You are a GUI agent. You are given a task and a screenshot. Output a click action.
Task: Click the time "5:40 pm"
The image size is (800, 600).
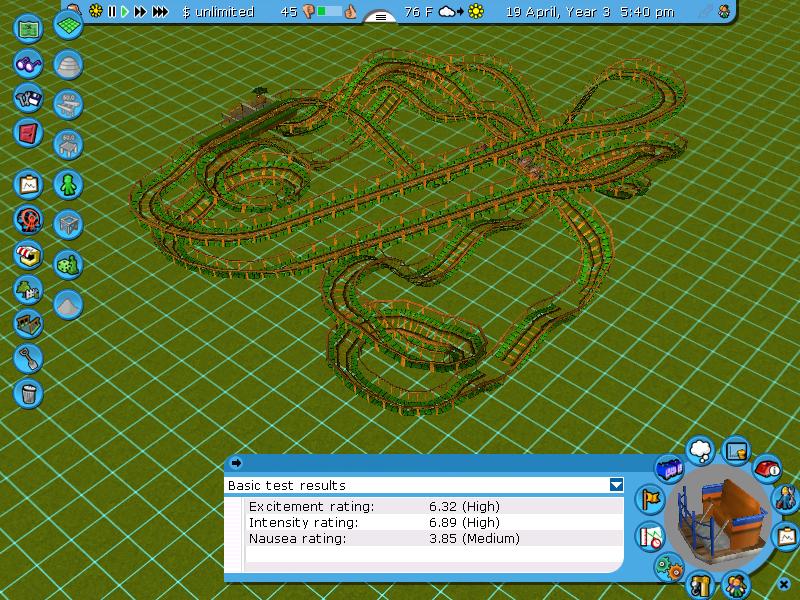pos(647,12)
